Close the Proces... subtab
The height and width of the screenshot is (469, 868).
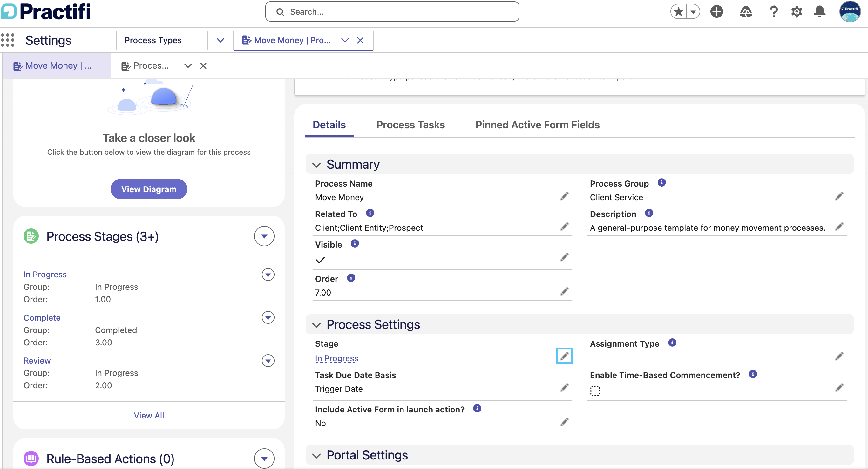point(203,66)
